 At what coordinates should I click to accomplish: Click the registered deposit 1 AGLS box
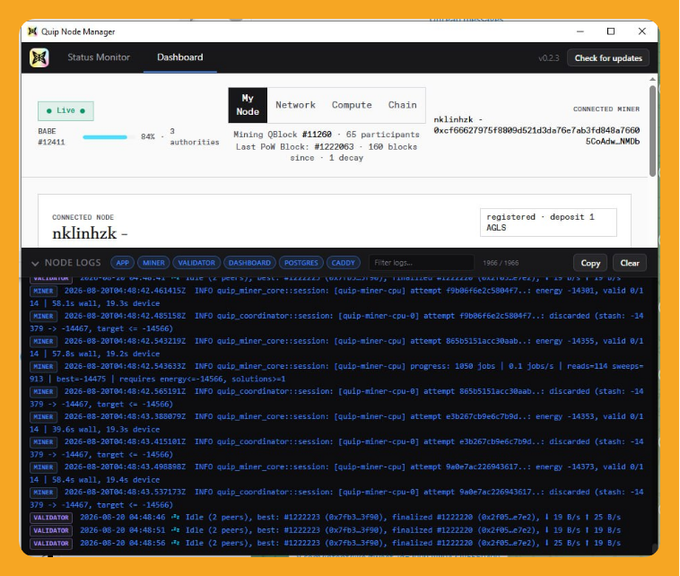tap(548, 223)
